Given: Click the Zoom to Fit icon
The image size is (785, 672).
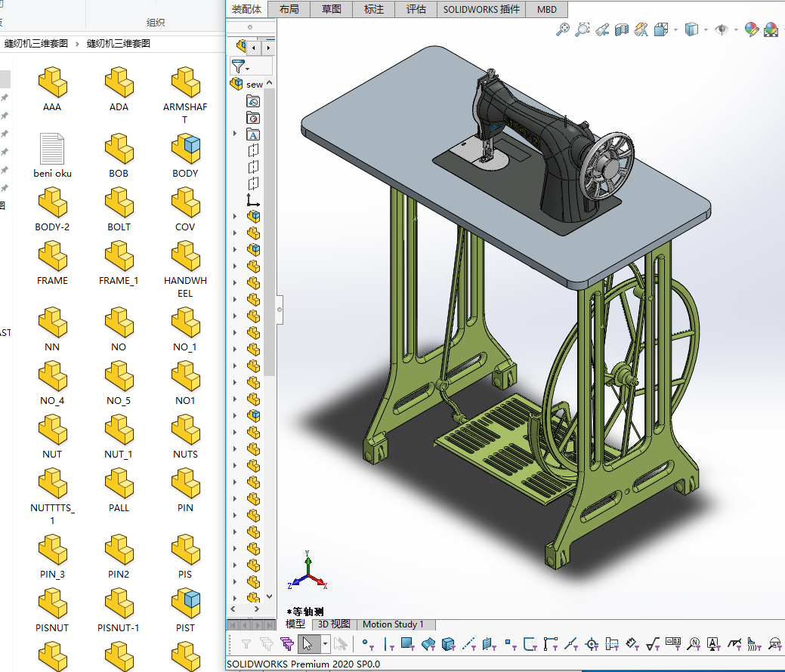Looking at the screenshot, I should pyautogui.click(x=563, y=29).
